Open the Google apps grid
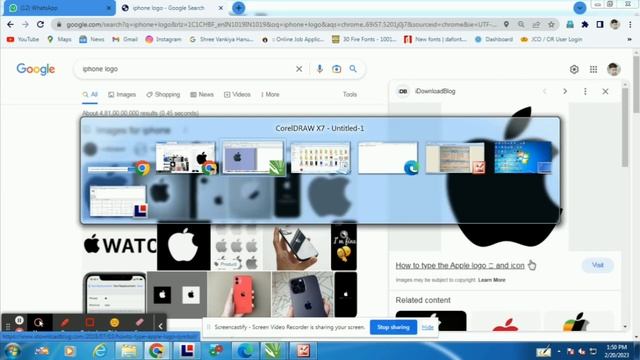Screen dimensions: 640x360 tap(593, 69)
